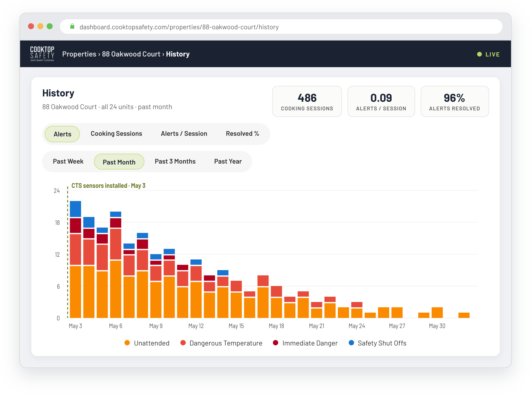Click the May 21 axis label
Image resolution: width=532 pixels, height=394 pixels.
coord(317,326)
